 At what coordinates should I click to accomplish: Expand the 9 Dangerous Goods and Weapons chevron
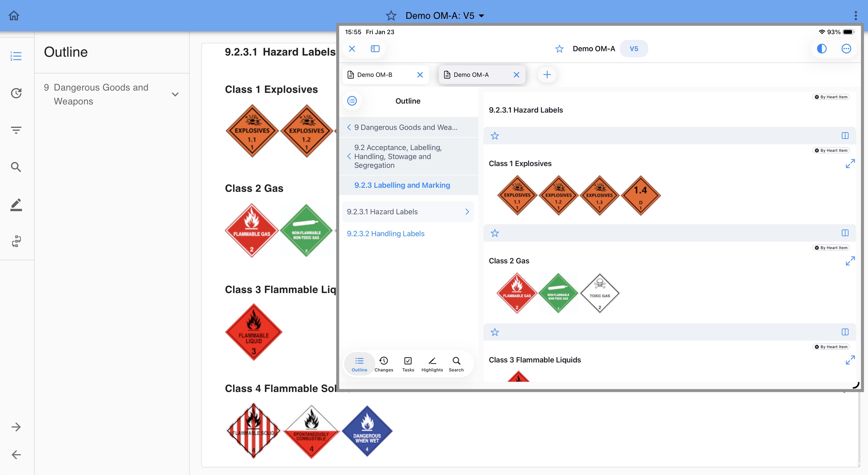pyautogui.click(x=175, y=94)
